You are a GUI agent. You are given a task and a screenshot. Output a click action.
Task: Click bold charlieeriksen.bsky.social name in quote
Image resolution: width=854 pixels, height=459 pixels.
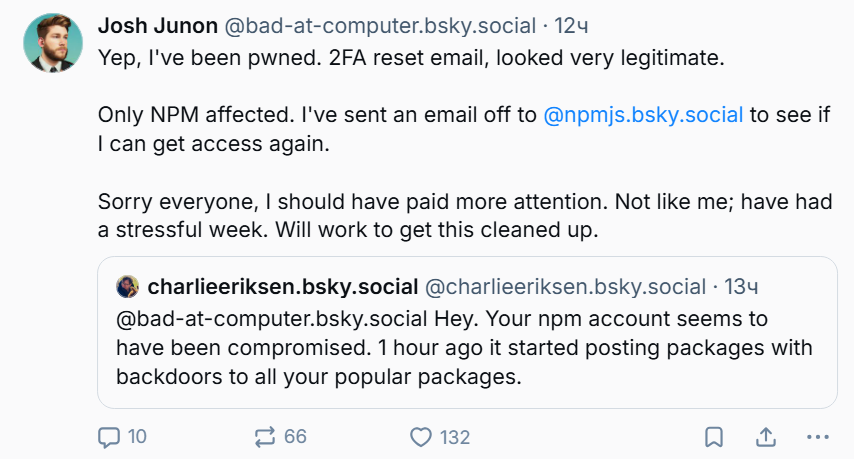tap(282, 287)
